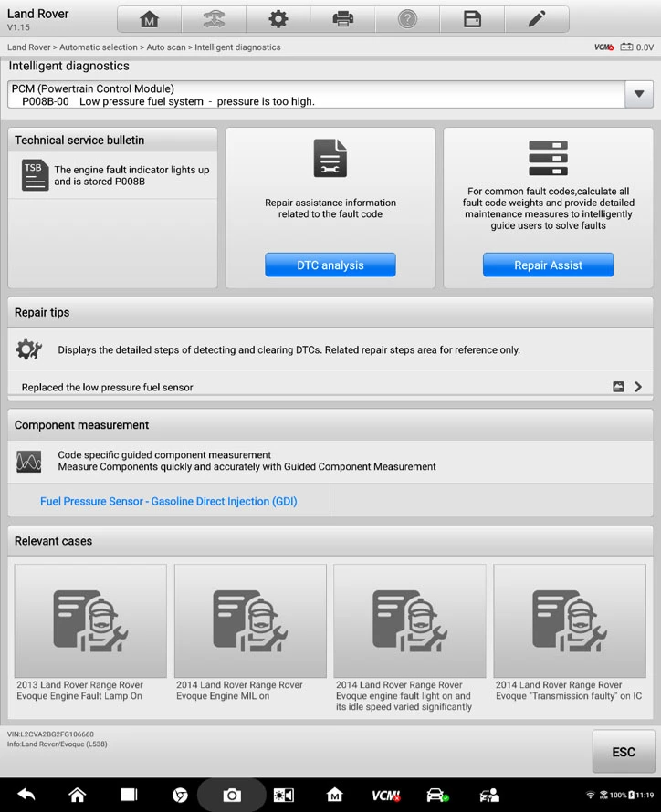Click Land Rover in breadcrumb path

(x=28, y=47)
